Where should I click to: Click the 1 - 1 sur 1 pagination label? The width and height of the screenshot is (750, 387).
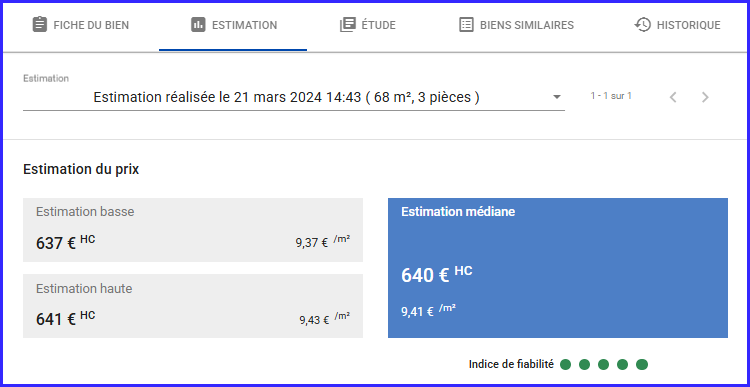[611, 96]
